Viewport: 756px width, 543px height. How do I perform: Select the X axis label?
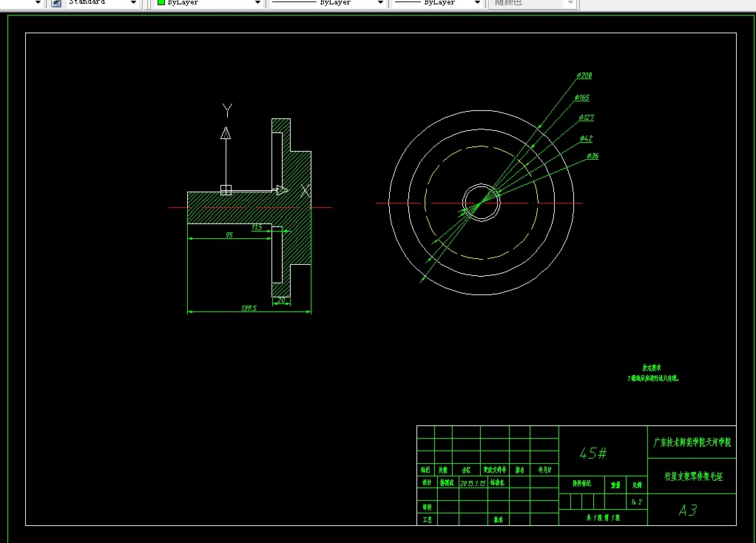coord(306,191)
